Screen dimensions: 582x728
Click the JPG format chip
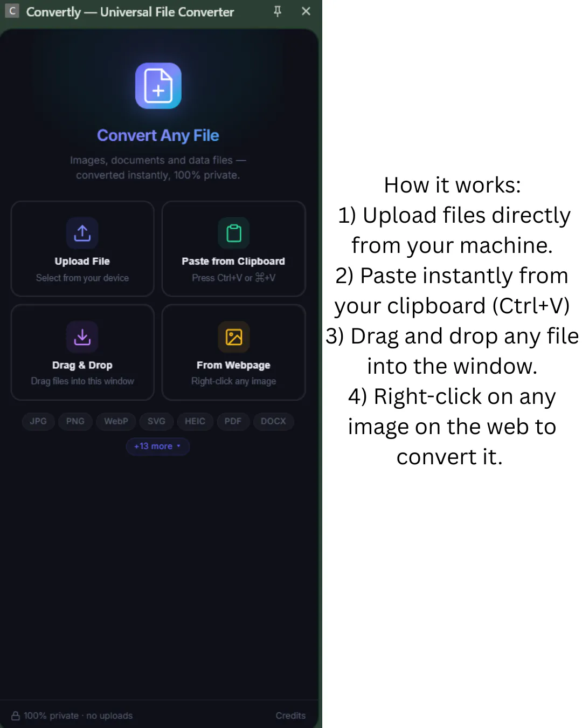[38, 421]
